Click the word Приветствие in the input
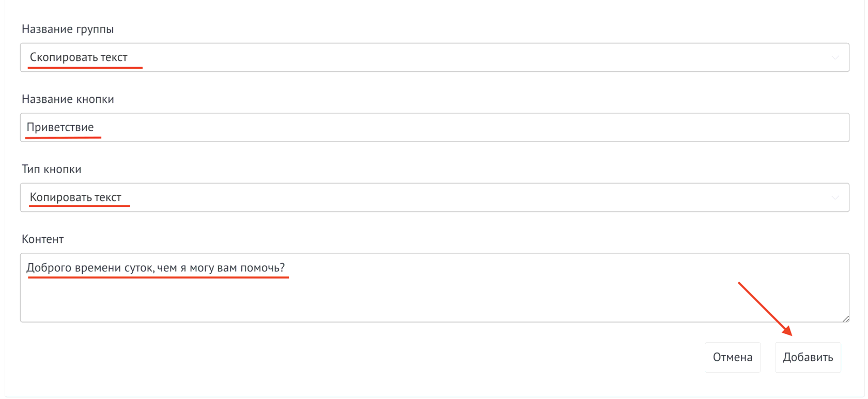 click(x=60, y=127)
